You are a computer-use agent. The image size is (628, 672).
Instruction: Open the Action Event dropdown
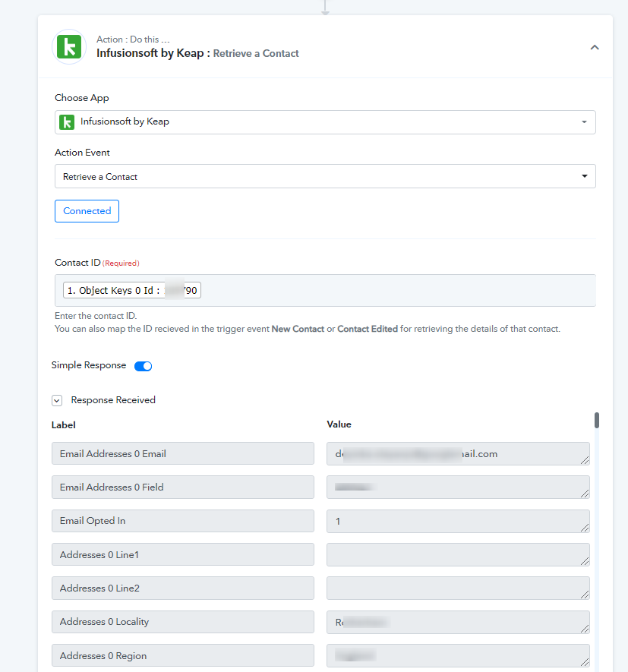pos(325,176)
